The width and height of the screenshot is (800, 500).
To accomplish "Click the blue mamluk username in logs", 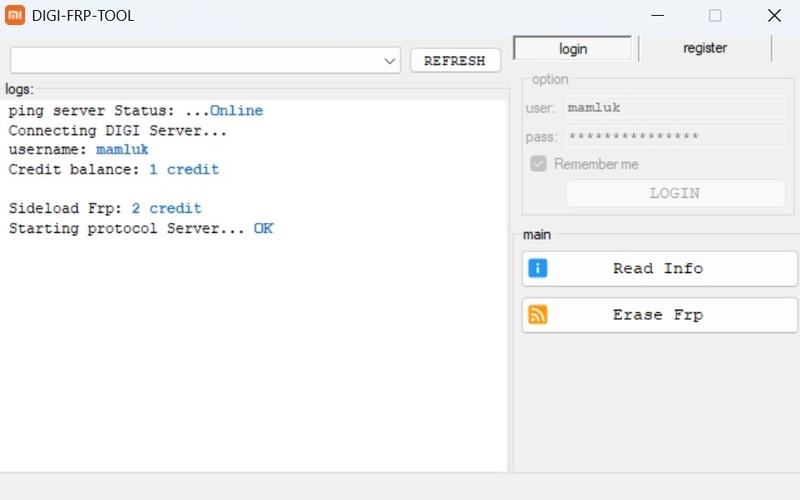I will [x=122, y=149].
